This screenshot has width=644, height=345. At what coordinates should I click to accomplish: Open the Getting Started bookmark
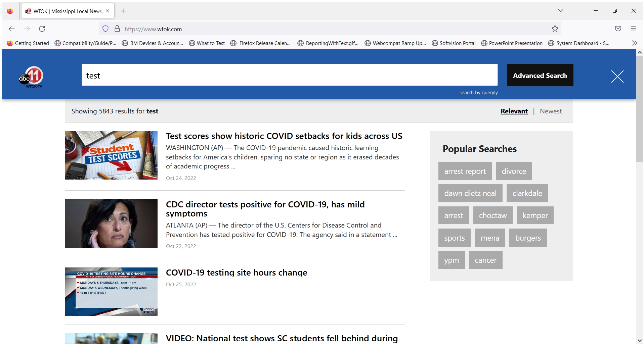click(28, 43)
